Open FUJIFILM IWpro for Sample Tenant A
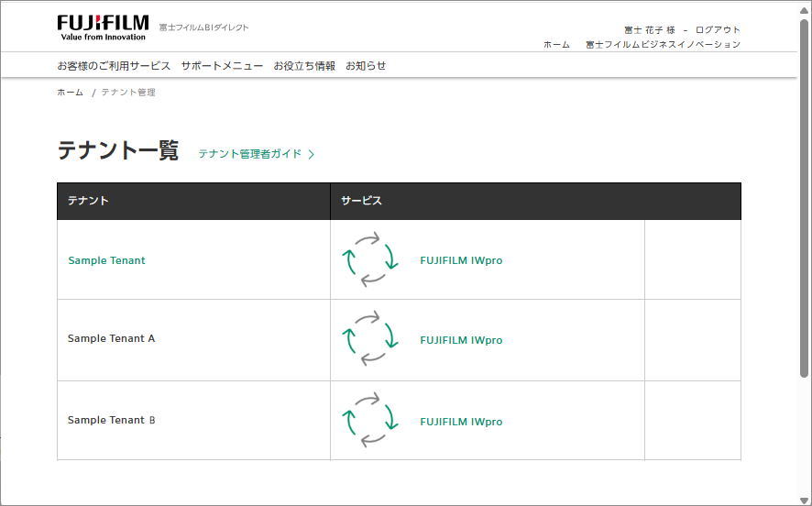Image resolution: width=812 pixels, height=506 pixels. coord(461,340)
